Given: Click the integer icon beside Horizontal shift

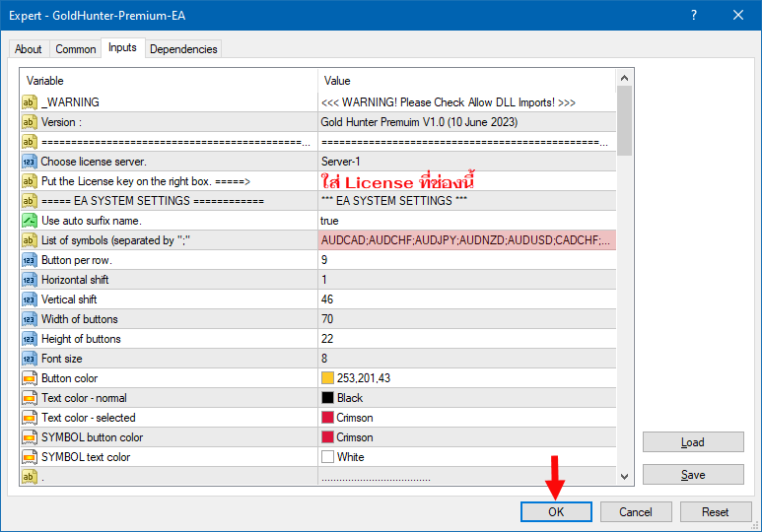Looking at the screenshot, I should pyautogui.click(x=30, y=280).
